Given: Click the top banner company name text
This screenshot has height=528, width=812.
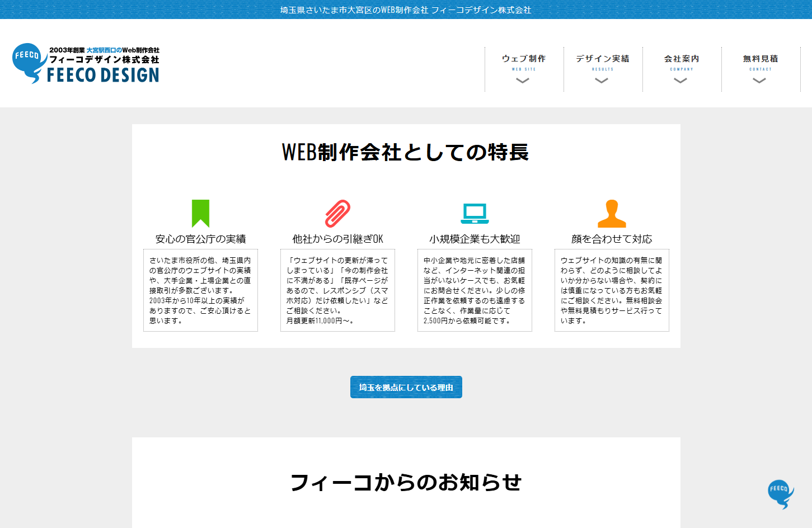Looking at the screenshot, I should coord(406,10).
